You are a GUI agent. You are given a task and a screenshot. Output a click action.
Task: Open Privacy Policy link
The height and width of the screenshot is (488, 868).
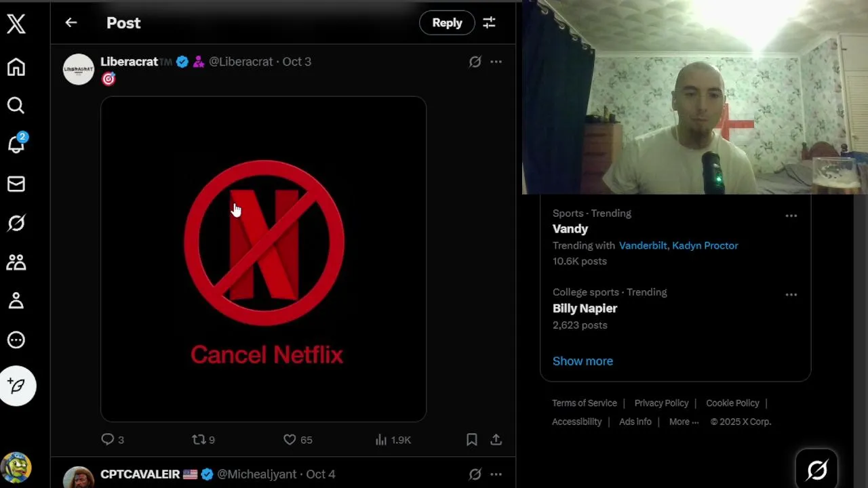coord(661,403)
